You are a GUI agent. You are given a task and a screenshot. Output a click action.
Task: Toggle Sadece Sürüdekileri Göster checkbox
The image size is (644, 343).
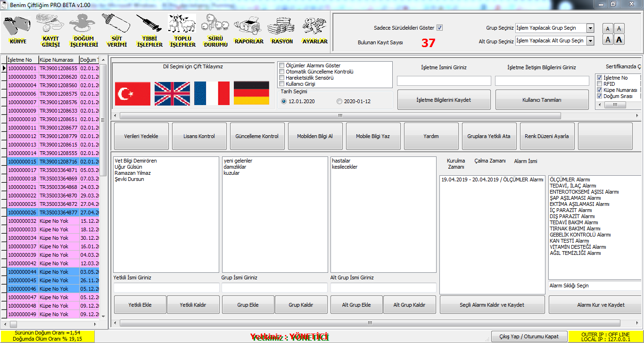point(440,28)
